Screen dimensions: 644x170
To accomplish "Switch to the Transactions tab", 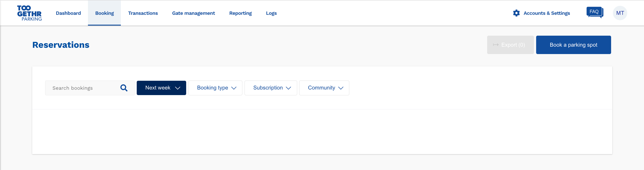I will 143,13.
